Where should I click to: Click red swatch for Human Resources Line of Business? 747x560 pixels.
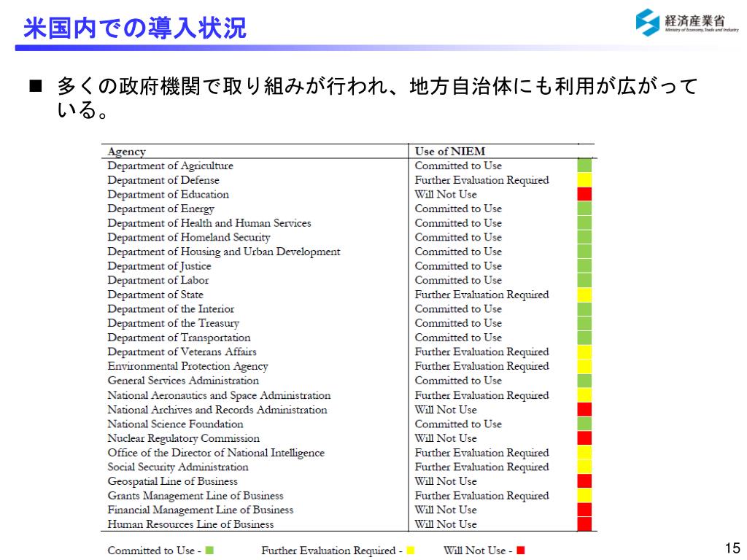pos(584,524)
